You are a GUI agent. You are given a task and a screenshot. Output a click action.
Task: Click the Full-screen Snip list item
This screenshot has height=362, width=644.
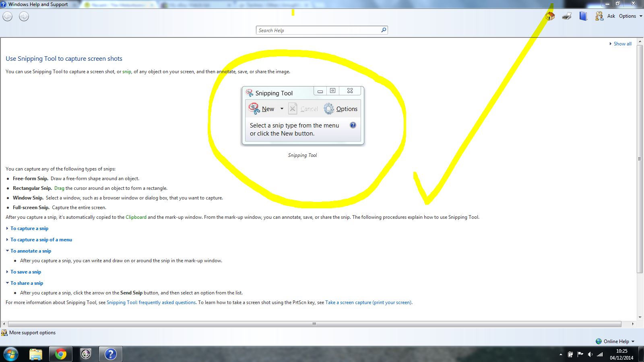pos(60,208)
